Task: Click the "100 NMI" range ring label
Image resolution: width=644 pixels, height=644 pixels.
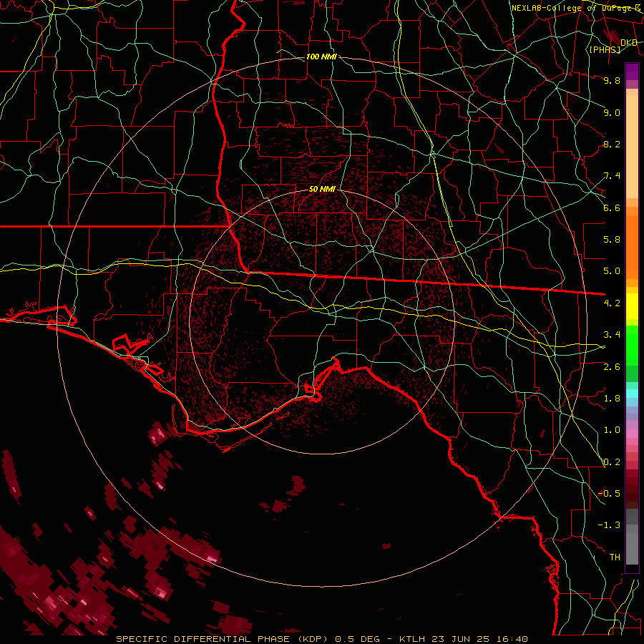Action: [321, 57]
